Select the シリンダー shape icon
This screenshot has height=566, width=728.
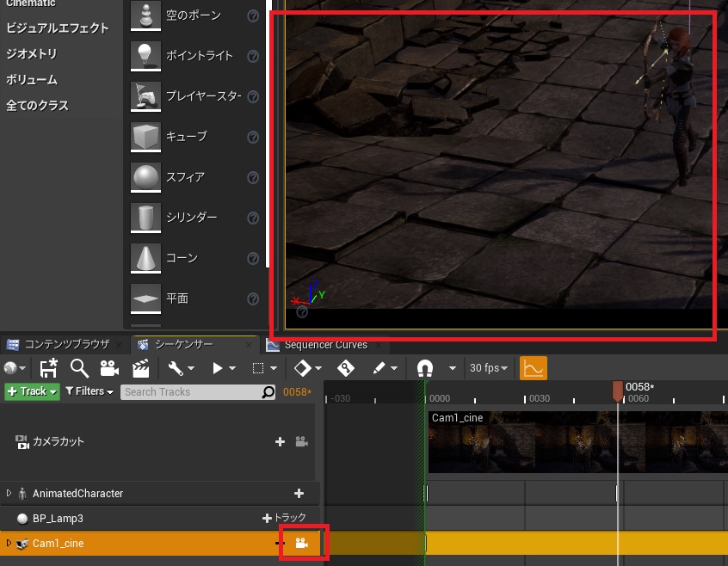145,217
